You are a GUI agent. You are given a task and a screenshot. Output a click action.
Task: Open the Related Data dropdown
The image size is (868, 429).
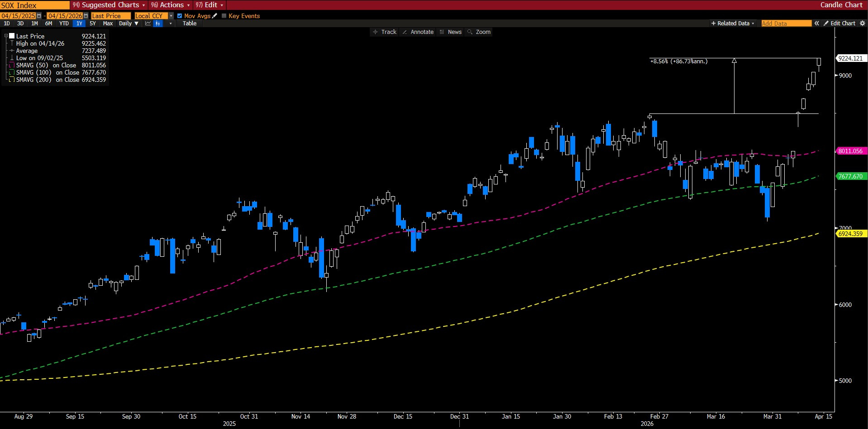[732, 24]
